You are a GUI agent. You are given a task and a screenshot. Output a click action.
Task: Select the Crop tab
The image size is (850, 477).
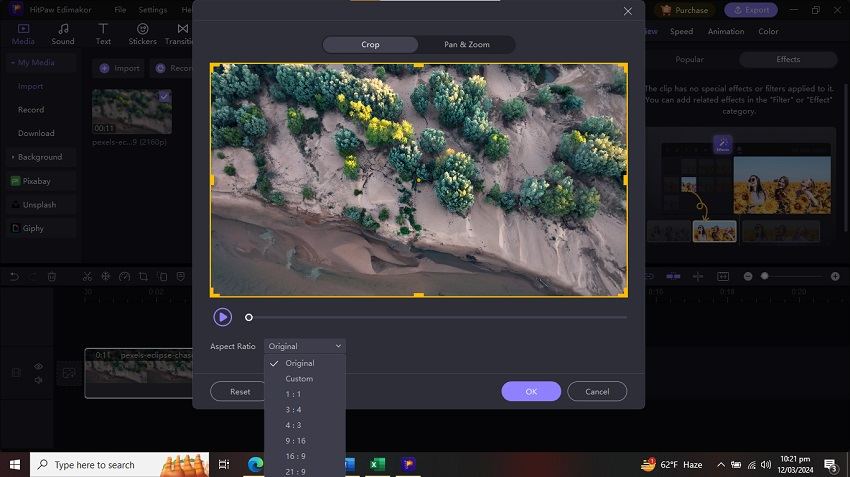point(370,45)
